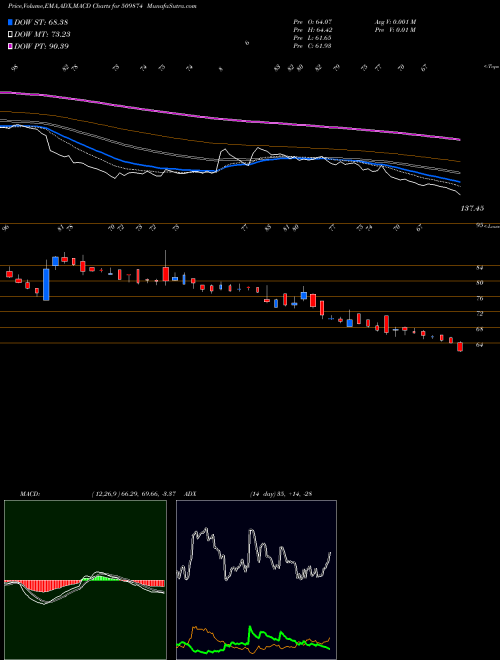Click the 64 price axis label
Viewport: 500px width, 660px height.
point(479,345)
